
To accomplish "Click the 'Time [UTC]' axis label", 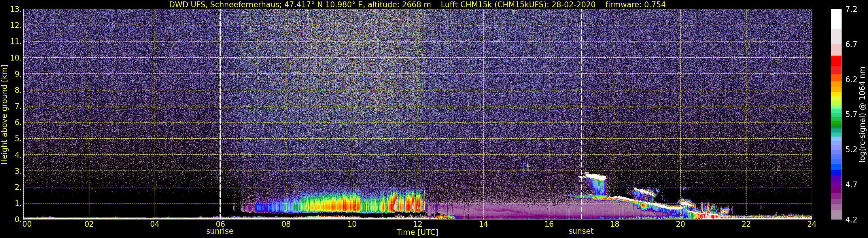I will click(x=417, y=232).
